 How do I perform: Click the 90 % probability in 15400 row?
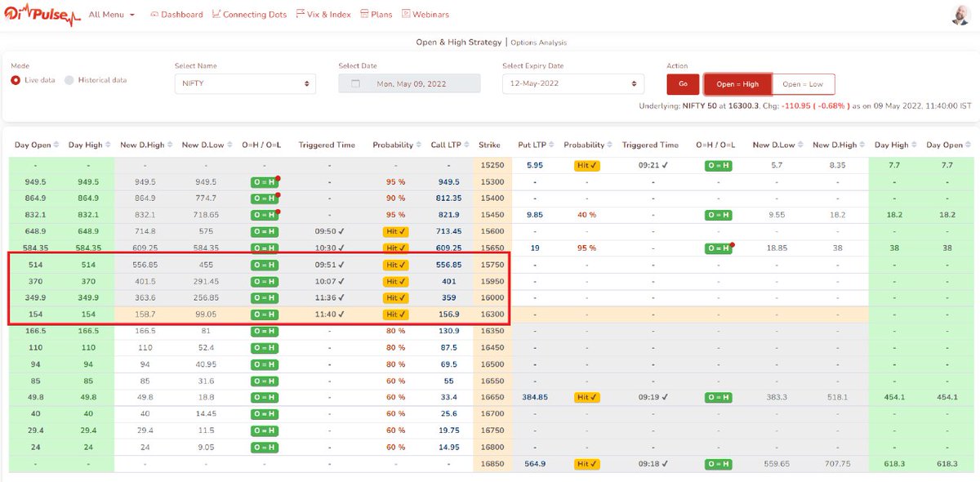pyautogui.click(x=395, y=198)
